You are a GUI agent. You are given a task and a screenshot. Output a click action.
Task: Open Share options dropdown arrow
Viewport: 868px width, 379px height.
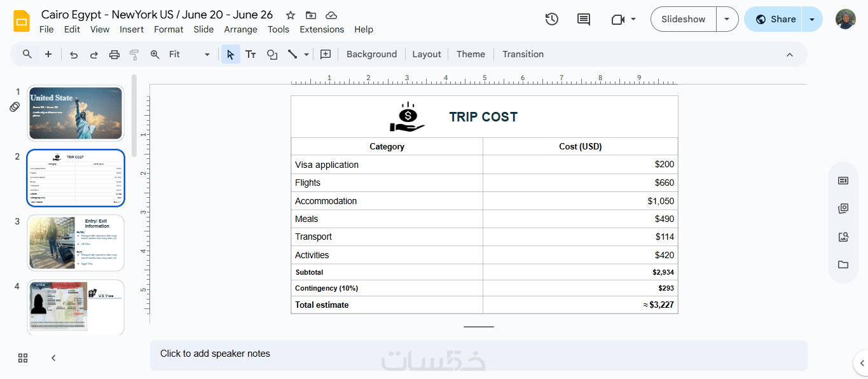[812, 19]
